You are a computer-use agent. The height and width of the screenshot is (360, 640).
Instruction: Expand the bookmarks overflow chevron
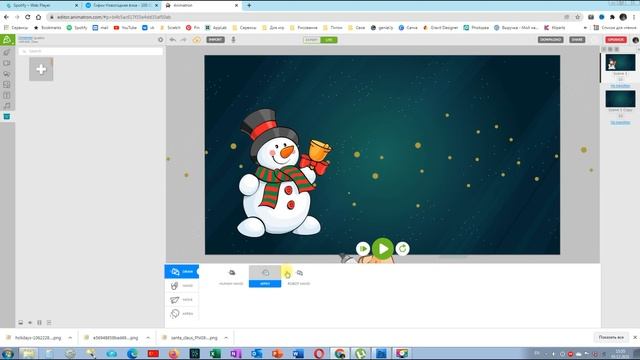[x=586, y=28]
